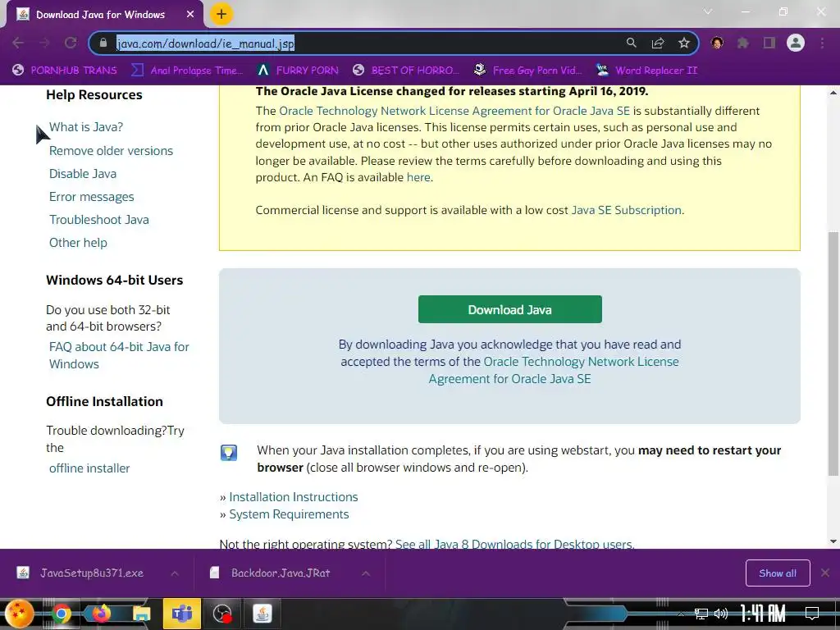Click the avatar extension icon in toolbar
The image size is (840, 630).
[717, 43]
